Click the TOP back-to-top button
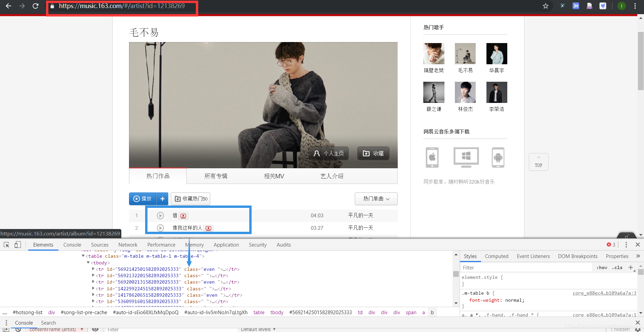Viewport: 644px width, 332px height. pyautogui.click(x=539, y=162)
